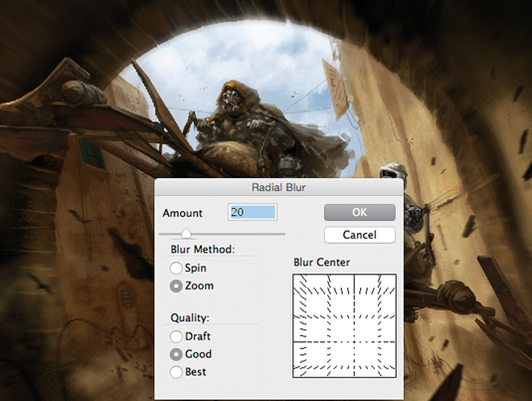
Task: Cancel the Radial Blur dialog
Action: pyautogui.click(x=360, y=235)
